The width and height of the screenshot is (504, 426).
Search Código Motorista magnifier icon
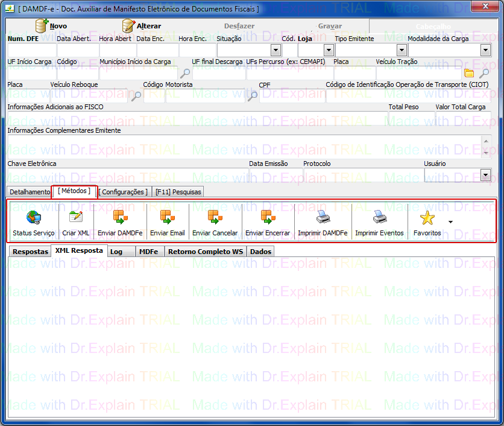click(x=253, y=96)
